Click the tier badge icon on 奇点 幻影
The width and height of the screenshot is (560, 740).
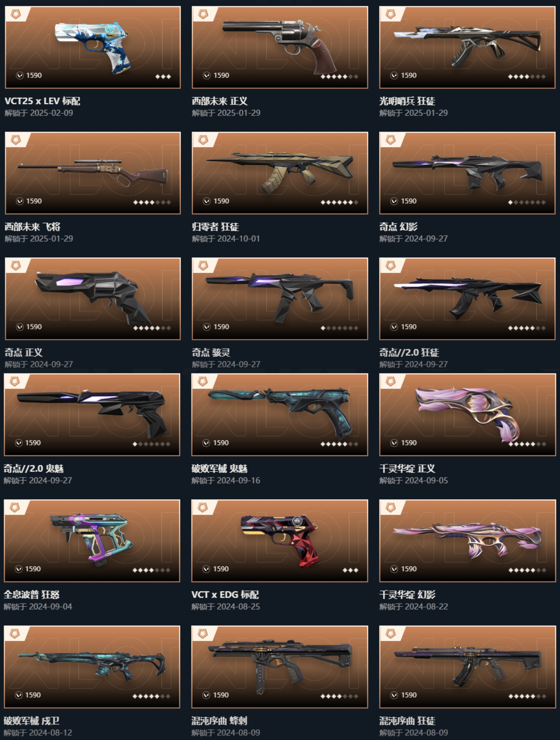coord(390,140)
